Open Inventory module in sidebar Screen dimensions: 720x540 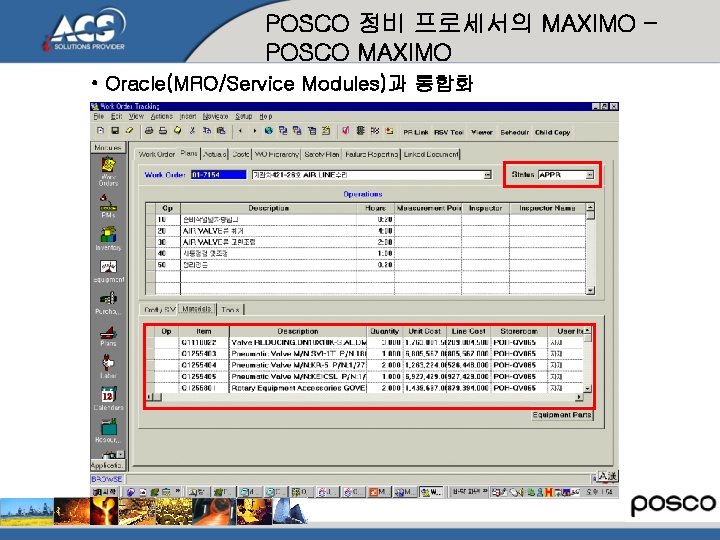point(108,238)
